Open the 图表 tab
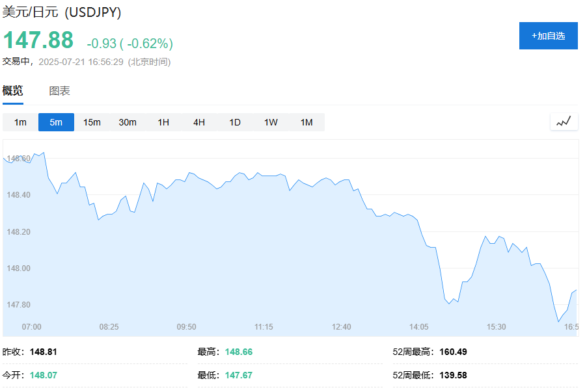The image size is (587, 392). [x=59, y=91]
